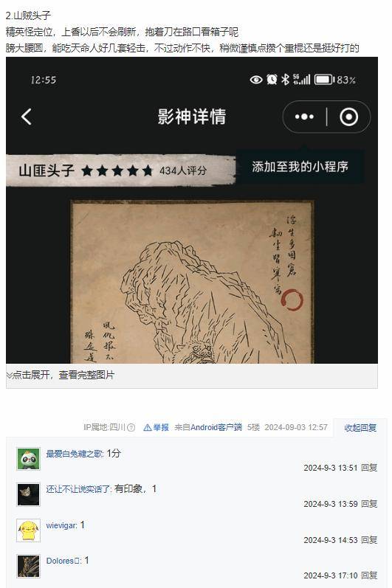Tap the circular target close icon
Viewport: 392px width, 588px height.
click(x=349, y=117)
